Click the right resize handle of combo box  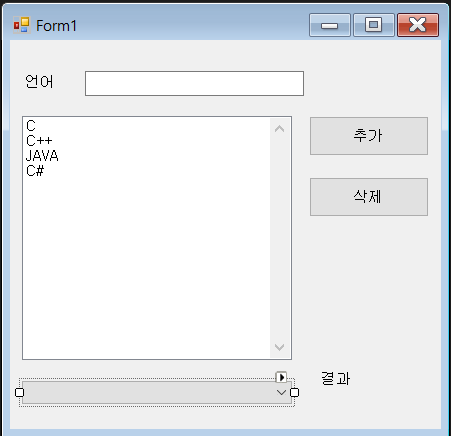point(294,393)
